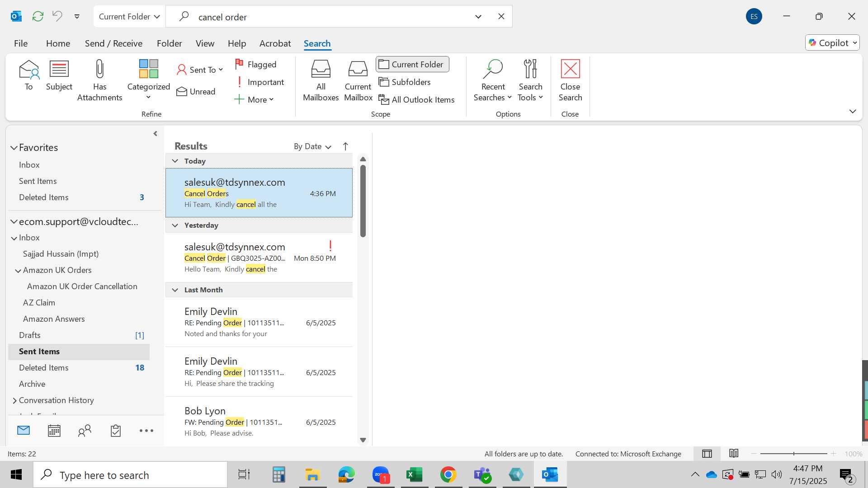
Task: Open more navigation options ellipsis
Action: [146, 431]
